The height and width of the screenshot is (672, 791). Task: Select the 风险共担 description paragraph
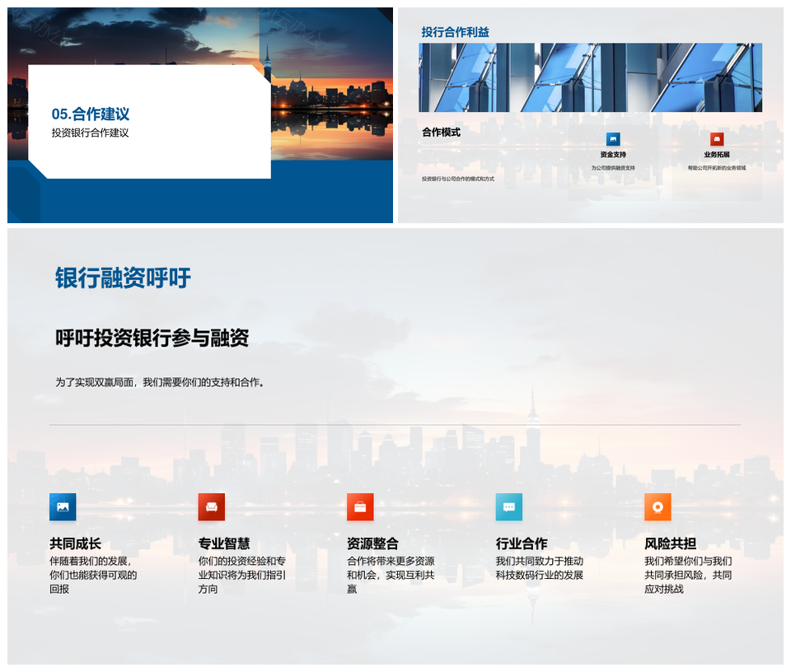pyautogui.click(x=688, y=575)
